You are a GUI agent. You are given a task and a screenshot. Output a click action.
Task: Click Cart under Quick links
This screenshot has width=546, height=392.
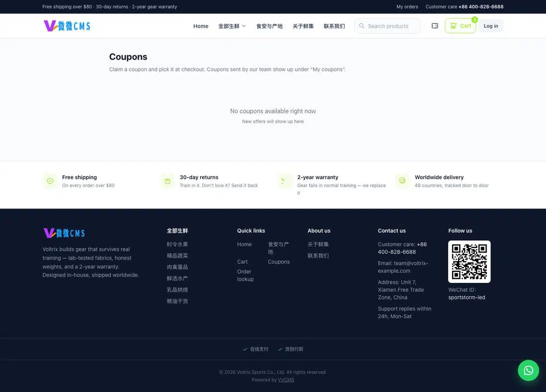(242, 262)
